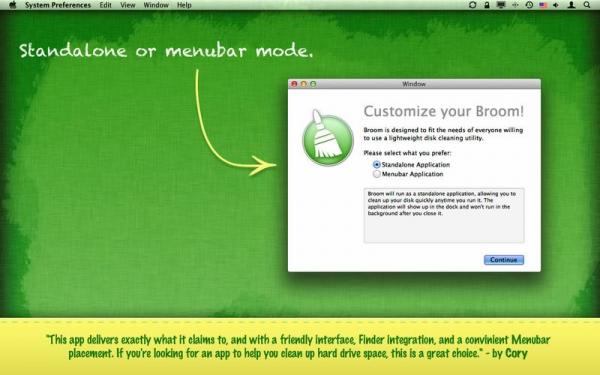This screenshot has width=600, height=375.
Task: Click the volume speaker icon
Action: [x=556, y=5]
